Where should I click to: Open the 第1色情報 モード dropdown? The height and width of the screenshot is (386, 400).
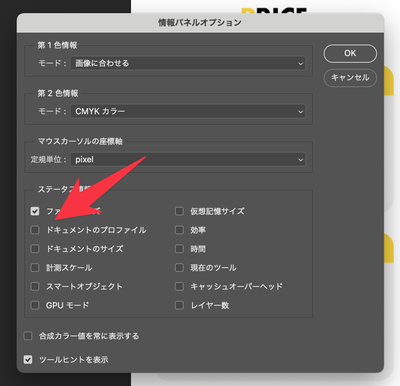click(x=188, y=63)
